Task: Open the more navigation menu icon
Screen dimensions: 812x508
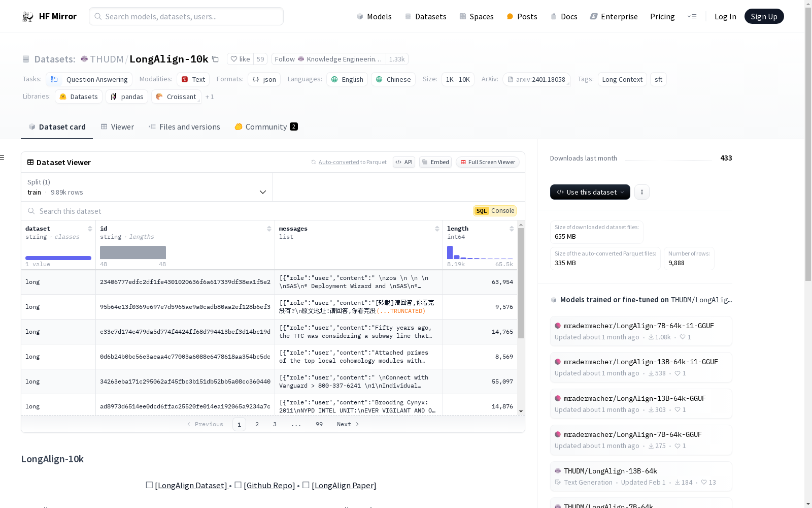Action: click(x=692, y=17)
